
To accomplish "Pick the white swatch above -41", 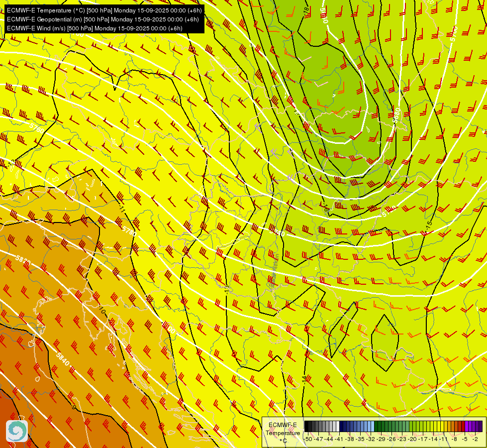I will [x=338, y=426].
